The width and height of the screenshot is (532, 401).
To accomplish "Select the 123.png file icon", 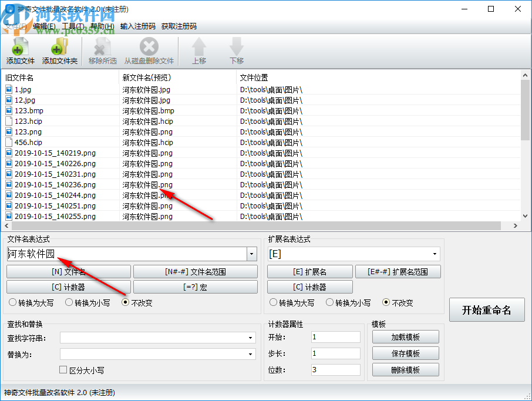I will pos(9,132).
